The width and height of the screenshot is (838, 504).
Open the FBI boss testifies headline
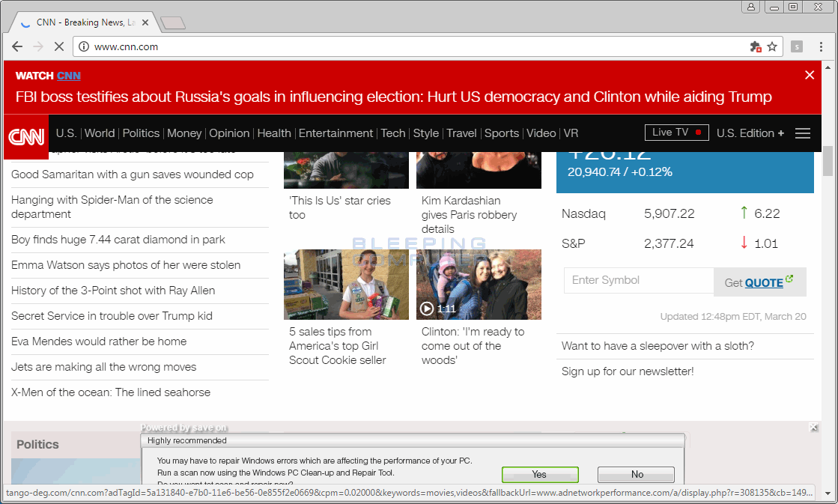393,97
